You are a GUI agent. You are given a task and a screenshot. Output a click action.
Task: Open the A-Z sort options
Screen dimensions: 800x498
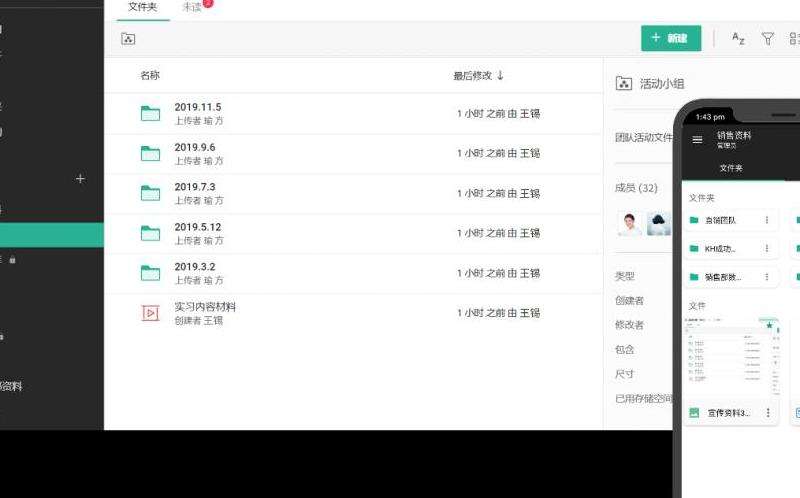[x=738, y=39]
